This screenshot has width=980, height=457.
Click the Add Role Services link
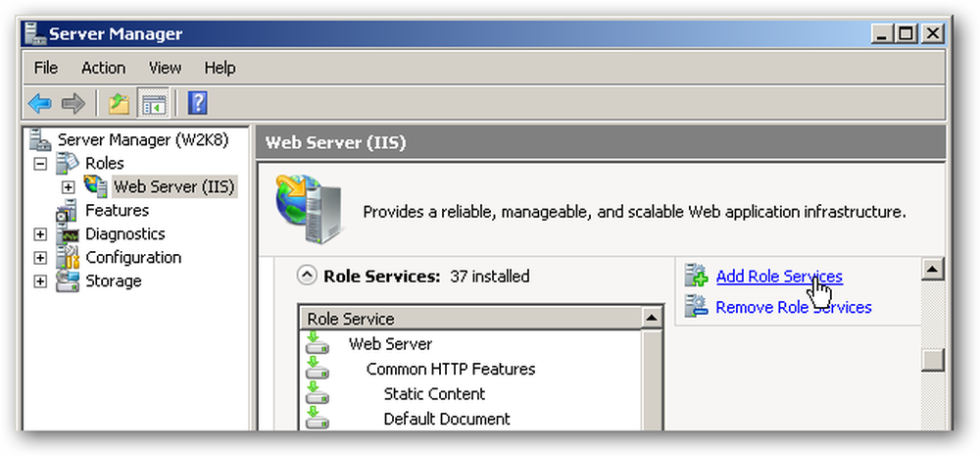point(779,277)
